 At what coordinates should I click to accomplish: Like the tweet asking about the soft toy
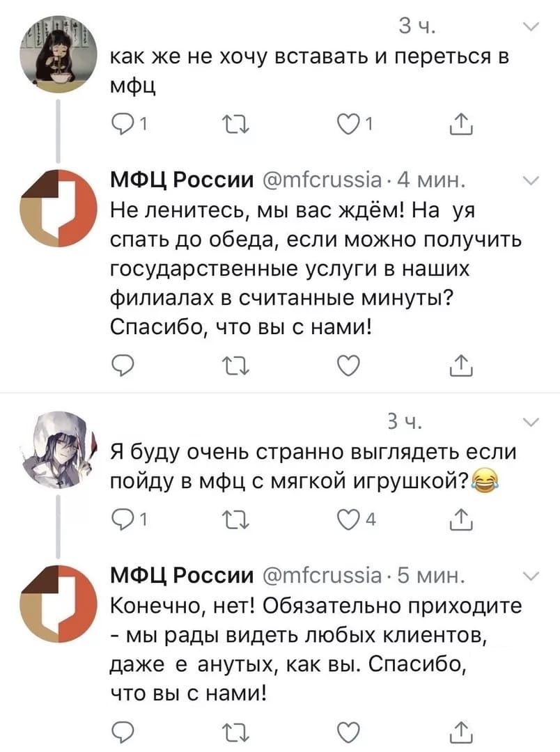point(347,515)
